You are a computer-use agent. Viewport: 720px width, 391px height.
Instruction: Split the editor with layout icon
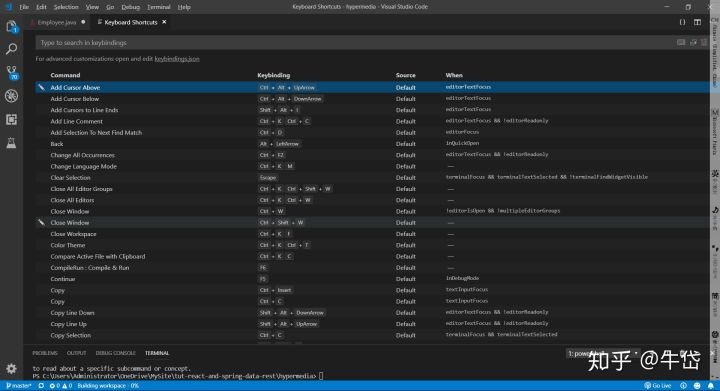coord(697,22)
